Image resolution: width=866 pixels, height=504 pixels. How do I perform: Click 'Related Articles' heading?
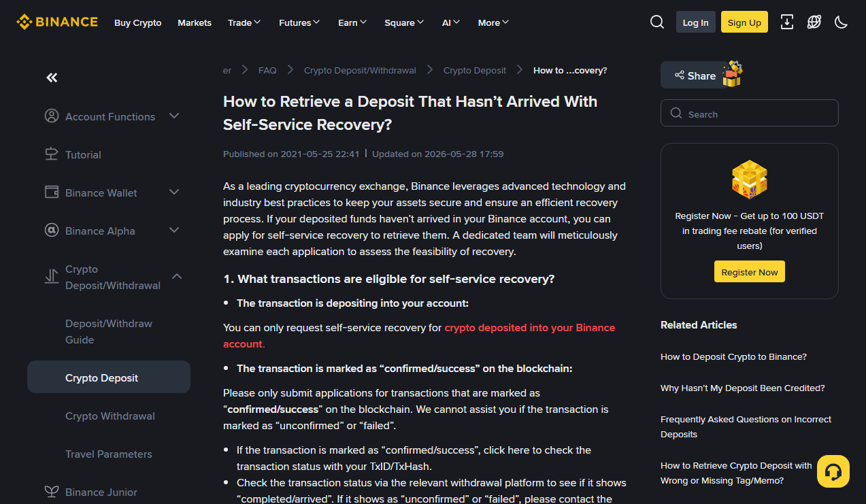point(699,324)
